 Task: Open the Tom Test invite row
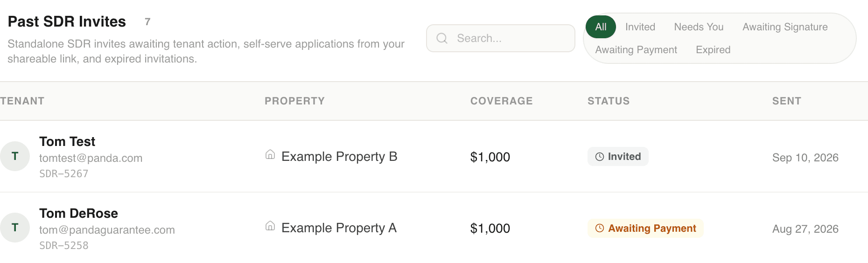434,157
